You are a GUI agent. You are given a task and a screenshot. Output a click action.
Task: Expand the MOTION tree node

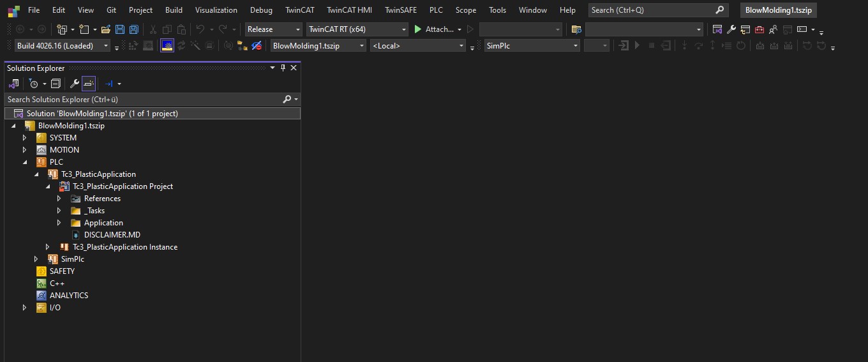point(25,150)
